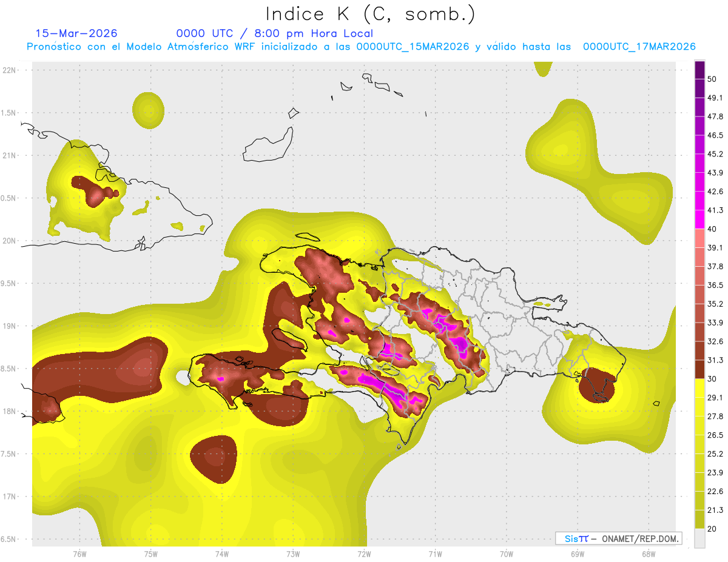Screen dimensions: 728x562
Task: Click the legend value '26.5'
Action: click(x=715, y=435)
